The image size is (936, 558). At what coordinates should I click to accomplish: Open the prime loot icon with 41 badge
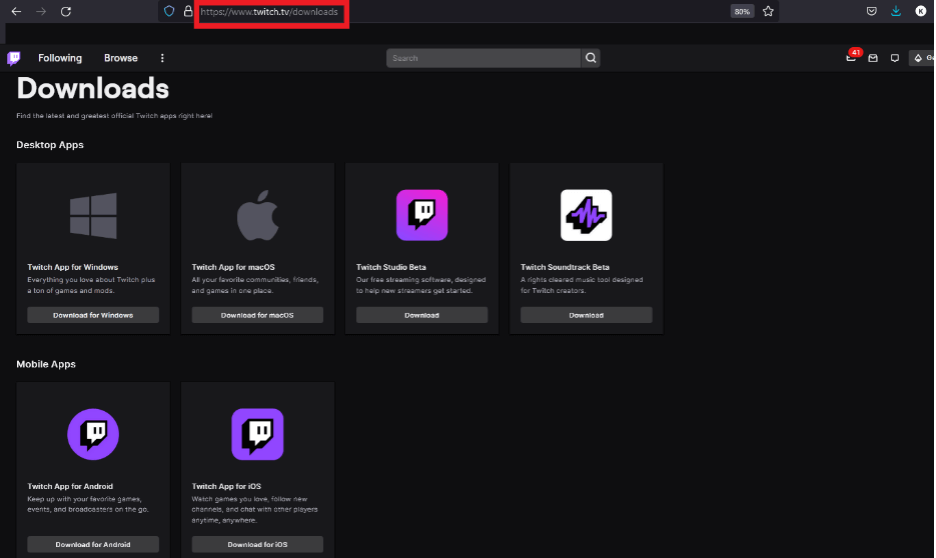click(852, 57)
